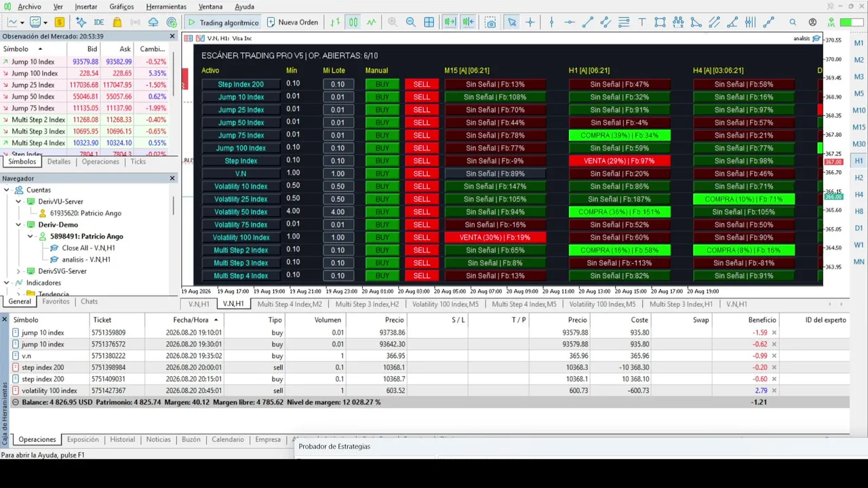Open the Market shopping bag icon
868x488 pixels.
(x=117, y=22)
